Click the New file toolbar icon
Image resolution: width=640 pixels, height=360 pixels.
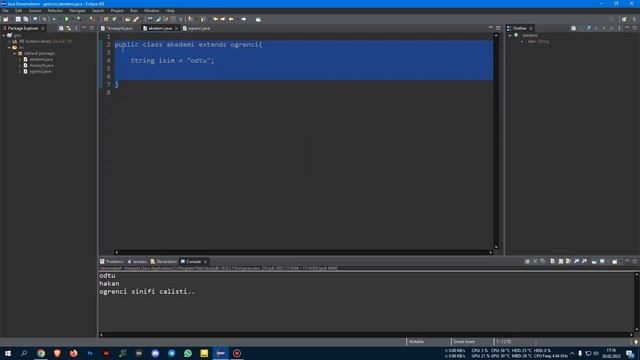click(6, 19)
